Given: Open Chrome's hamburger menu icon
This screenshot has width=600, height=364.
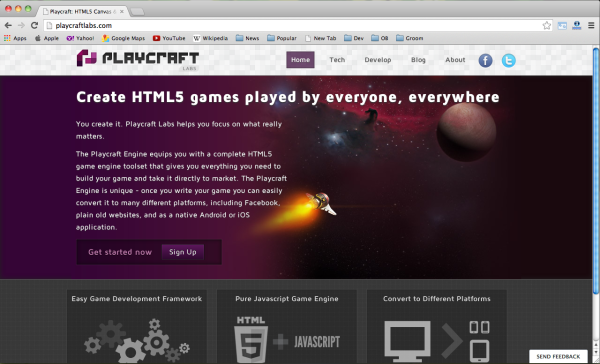Looking at the screenshot, I should (x=591, y=25).
